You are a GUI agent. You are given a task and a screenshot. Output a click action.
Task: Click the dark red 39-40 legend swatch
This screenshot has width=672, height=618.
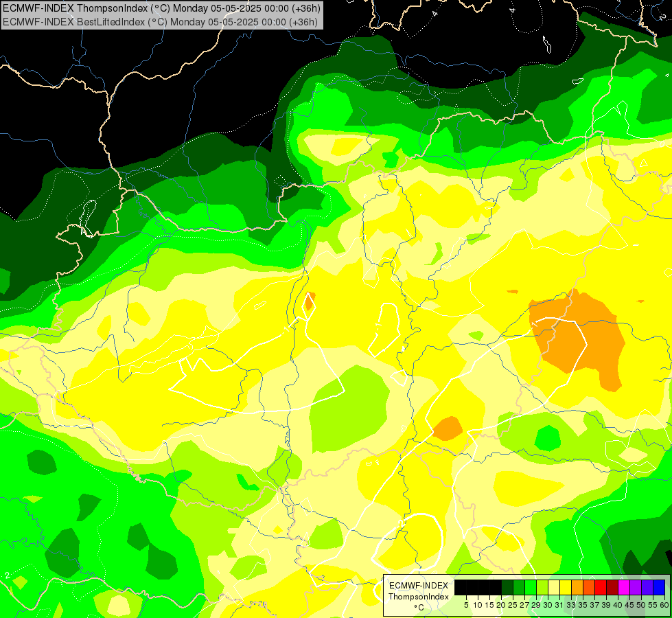pyautogui.click(x=612, y=588)
